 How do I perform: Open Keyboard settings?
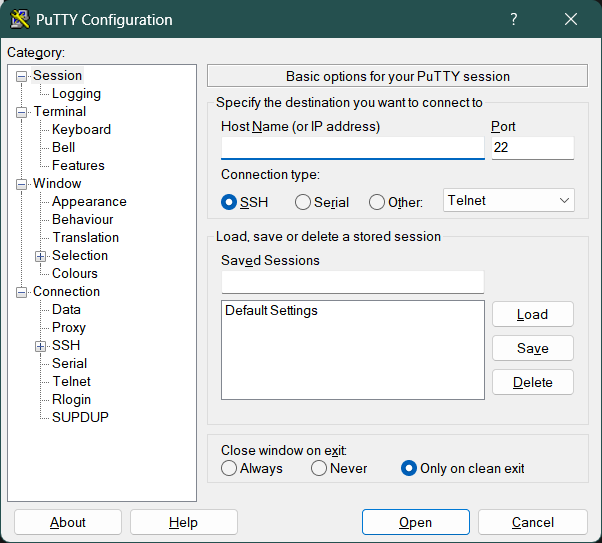[x=81, y=129]
